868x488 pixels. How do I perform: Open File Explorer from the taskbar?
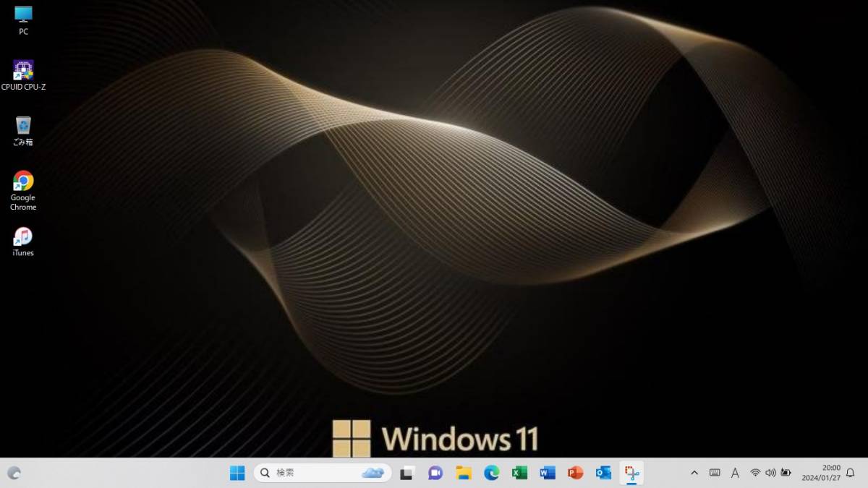[464, 473]
